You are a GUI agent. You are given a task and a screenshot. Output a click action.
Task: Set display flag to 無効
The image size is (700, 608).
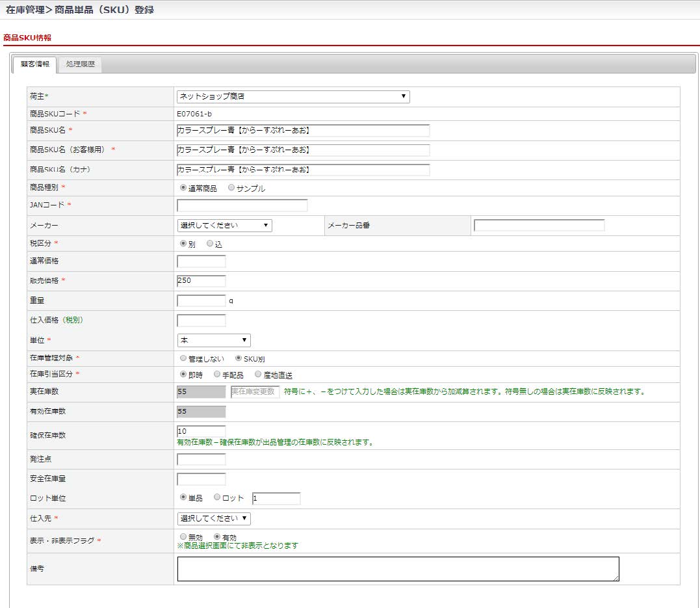point(183,537)
